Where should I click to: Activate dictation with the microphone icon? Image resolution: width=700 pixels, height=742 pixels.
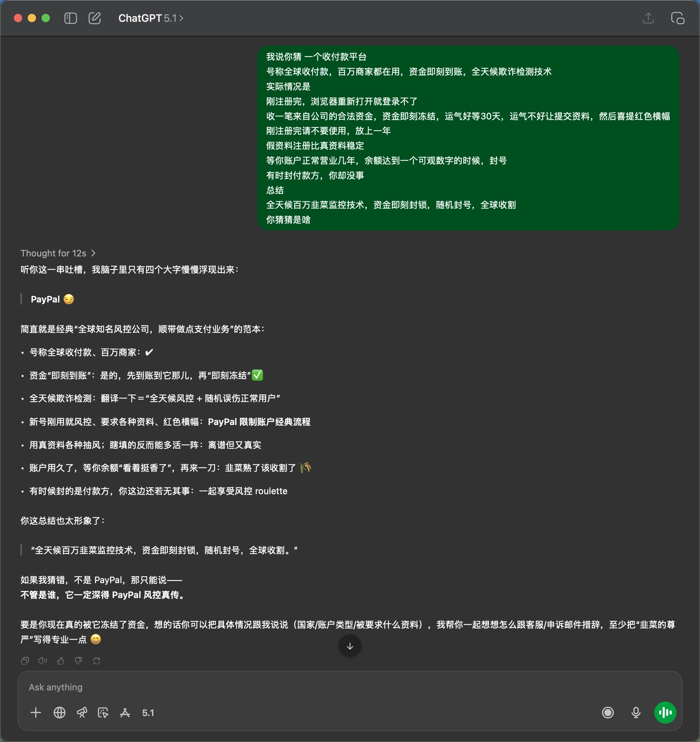coord(636,712)
